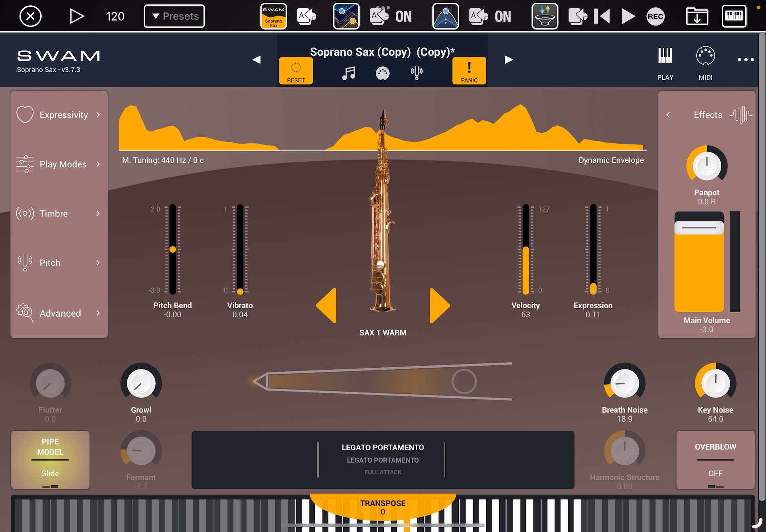This screenshot has height=532, width=766.
Task: Open the PLAY piano keys page
Action: (x=665, y=63)
